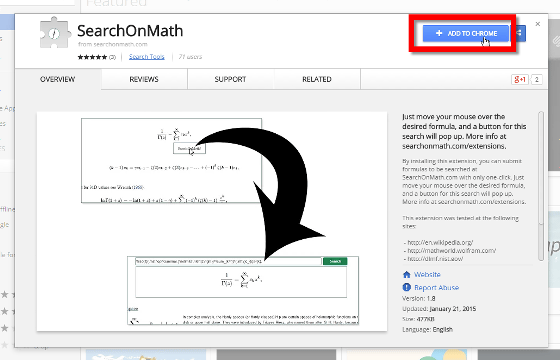The image size is (560, 360).
Task: Switch to the Reviews tab
Action: (144, 79)
